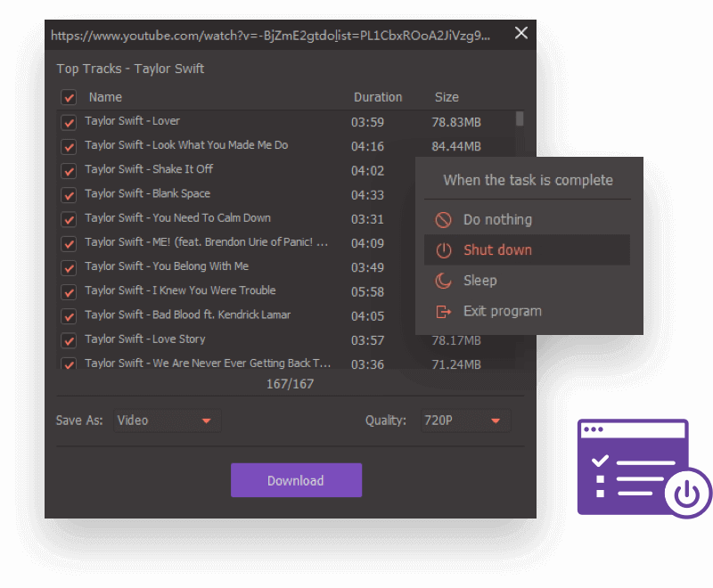Uncheck Taylor Swift - Love Story
Viewport: 713px width, 588px height.
click(69, 340)
